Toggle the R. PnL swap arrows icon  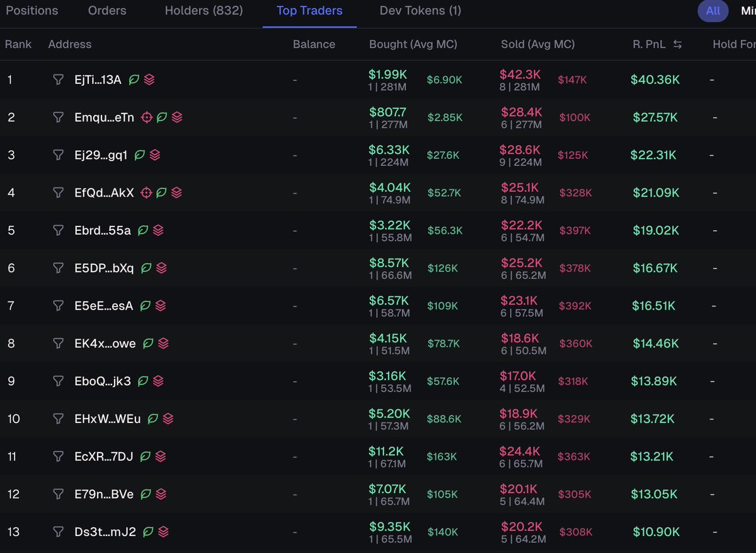[x=678, y=44]
